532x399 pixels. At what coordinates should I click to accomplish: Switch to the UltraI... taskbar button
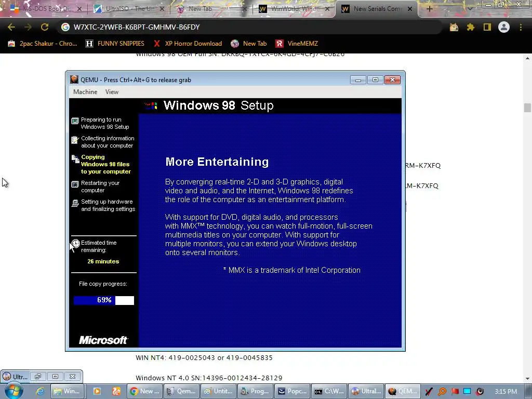click(x=366, y=391)
